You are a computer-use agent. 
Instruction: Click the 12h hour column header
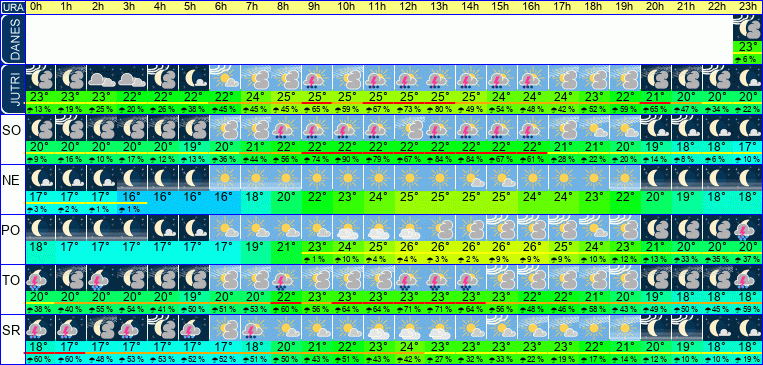(x=409, y=7)
